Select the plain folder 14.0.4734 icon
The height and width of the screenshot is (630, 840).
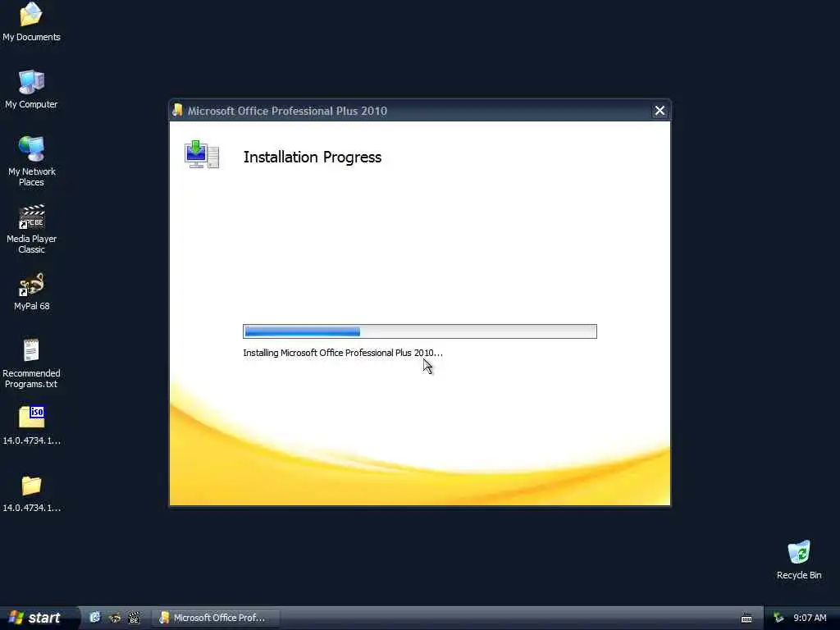(31, 493)
